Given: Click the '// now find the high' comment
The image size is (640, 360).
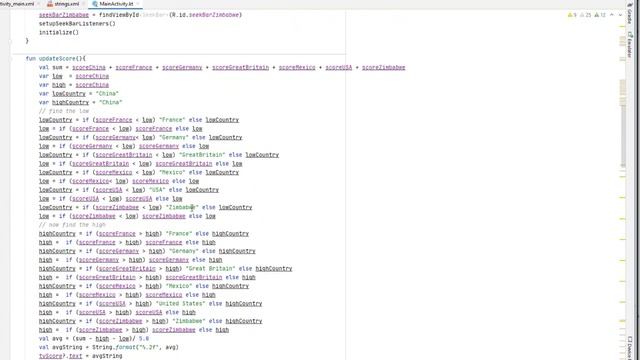Looking at the screenshot, I should tap(72, 225).
